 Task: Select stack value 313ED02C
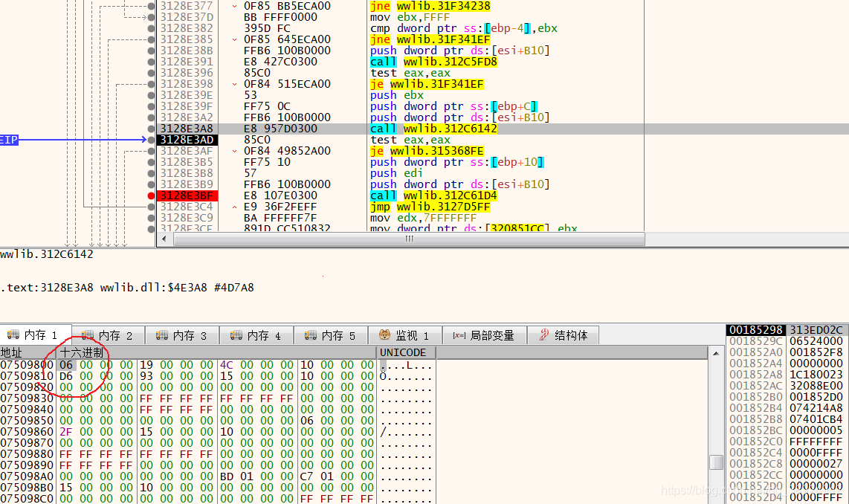pyautogui.click(x=816, y=330)
